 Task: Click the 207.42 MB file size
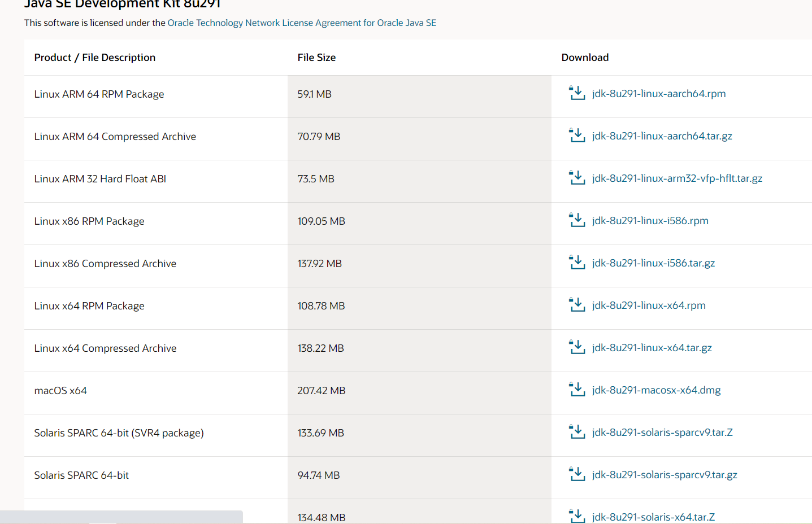322,391
